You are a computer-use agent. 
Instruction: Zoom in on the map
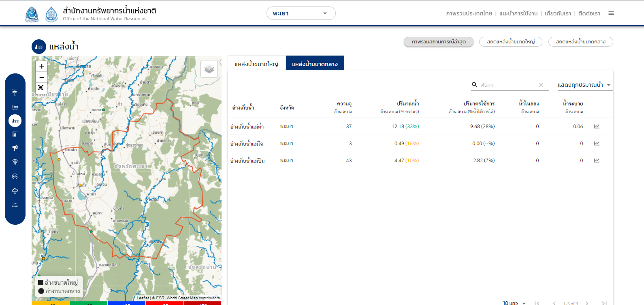click(41, 66)
